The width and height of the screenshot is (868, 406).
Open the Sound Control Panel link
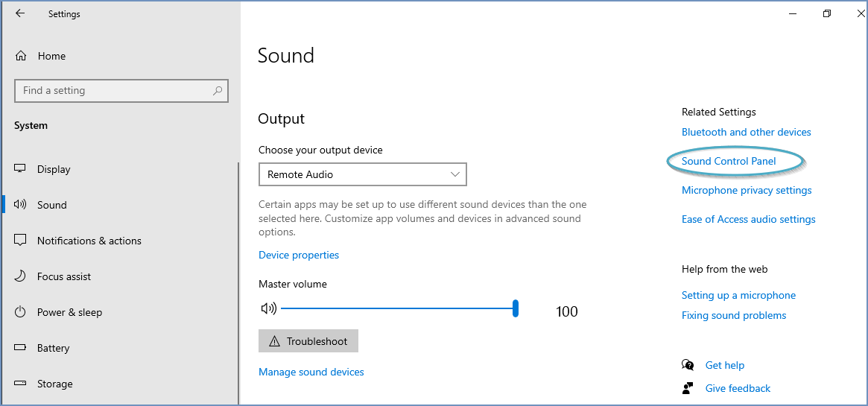click(729, 161)
